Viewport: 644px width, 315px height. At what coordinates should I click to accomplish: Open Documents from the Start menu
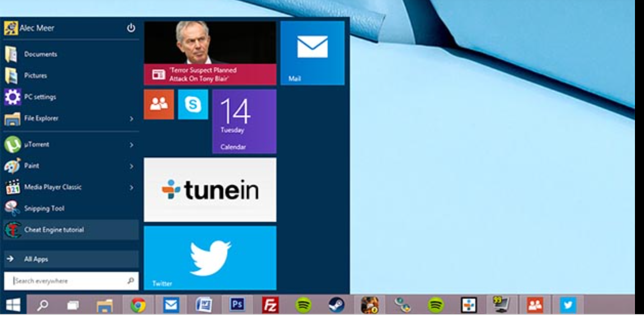71,54
